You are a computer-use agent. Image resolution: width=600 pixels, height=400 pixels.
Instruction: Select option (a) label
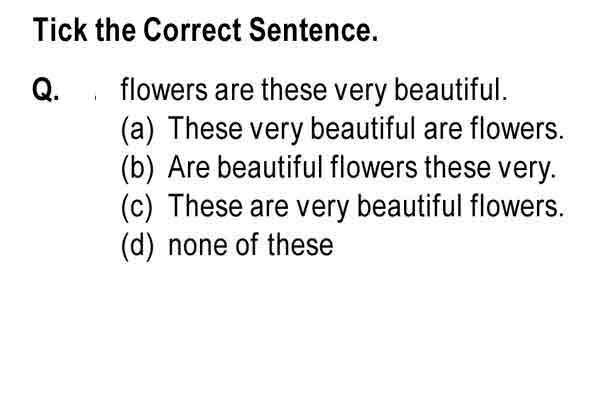(137, 129)
